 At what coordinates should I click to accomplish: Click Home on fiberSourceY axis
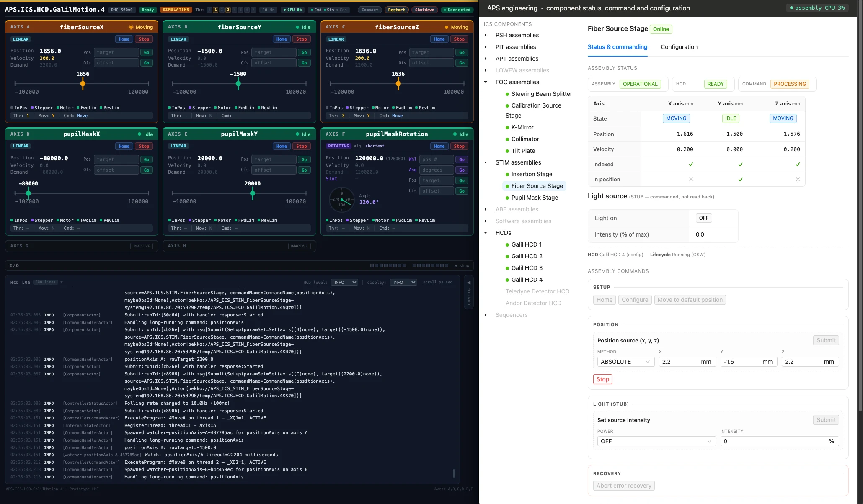point(282,39)
